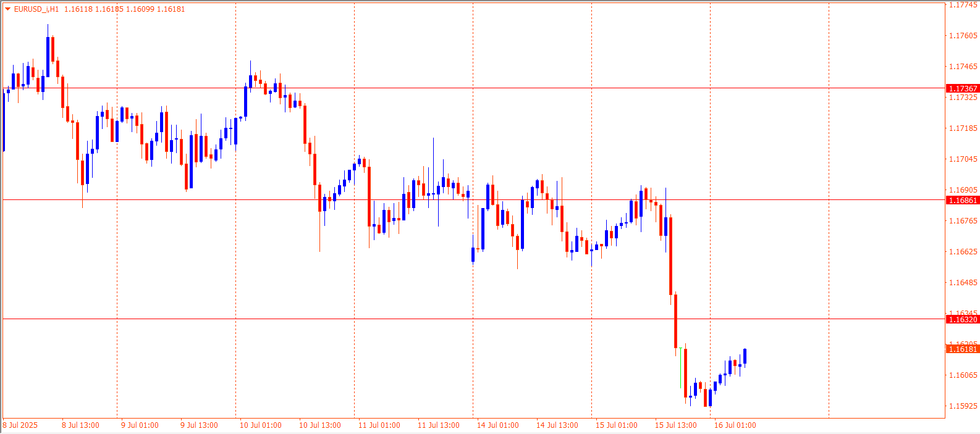
Task: Click the low value 1.16099 in chart header
Action: pyautogui.click(x=140, y=9)
